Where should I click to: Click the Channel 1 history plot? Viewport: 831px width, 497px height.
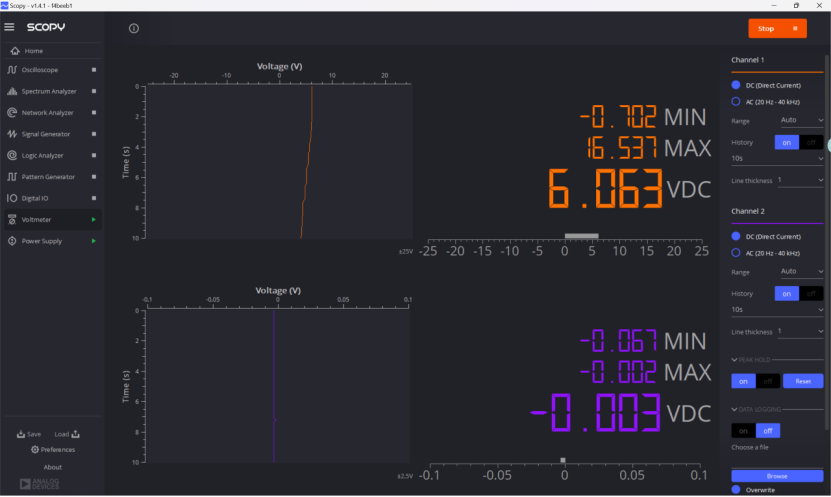coord(279,162)
